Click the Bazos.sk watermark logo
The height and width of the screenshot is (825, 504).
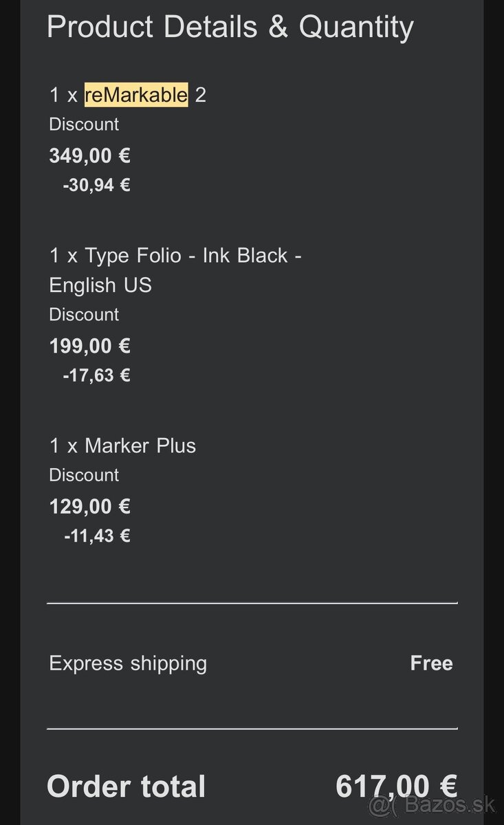point(435,806)
